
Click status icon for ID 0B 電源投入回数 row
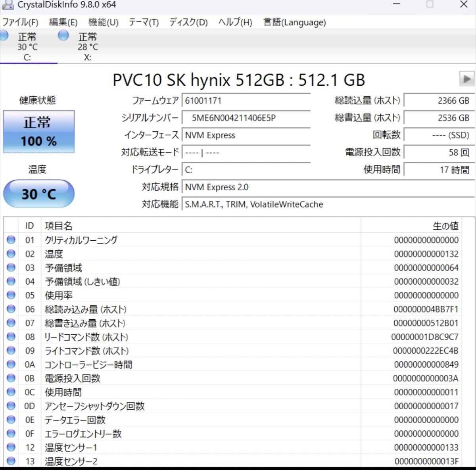[11, 378]
